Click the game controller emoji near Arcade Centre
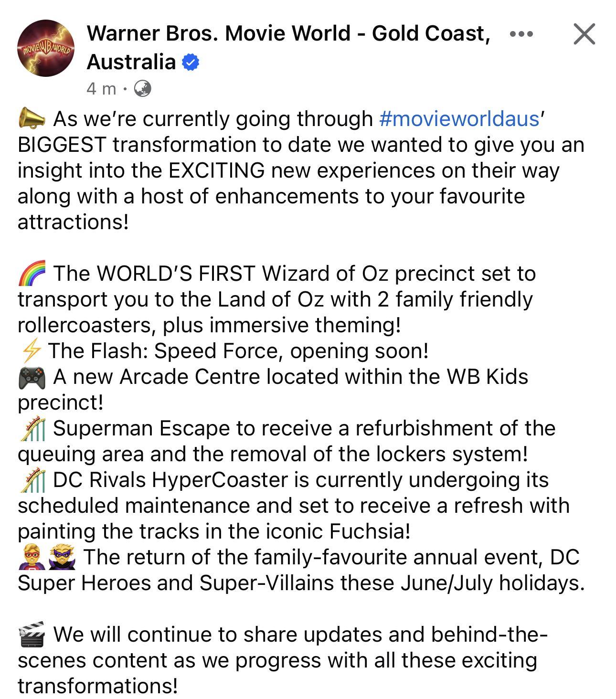This screenshot has width=616, height=699. [x=32, y=377]
